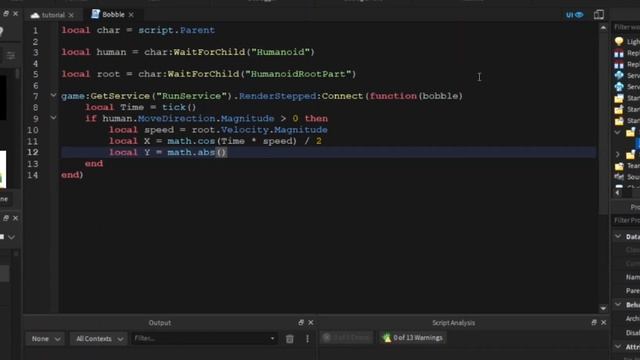Open the dropdown in lower left panel
This screenshot has width=640, height=360.
point(11,237)
